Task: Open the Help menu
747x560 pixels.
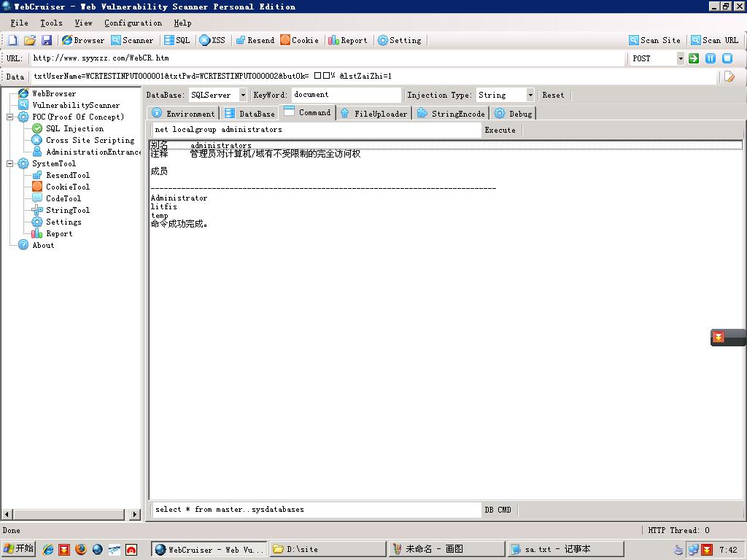Action: (x=182, y=23)
